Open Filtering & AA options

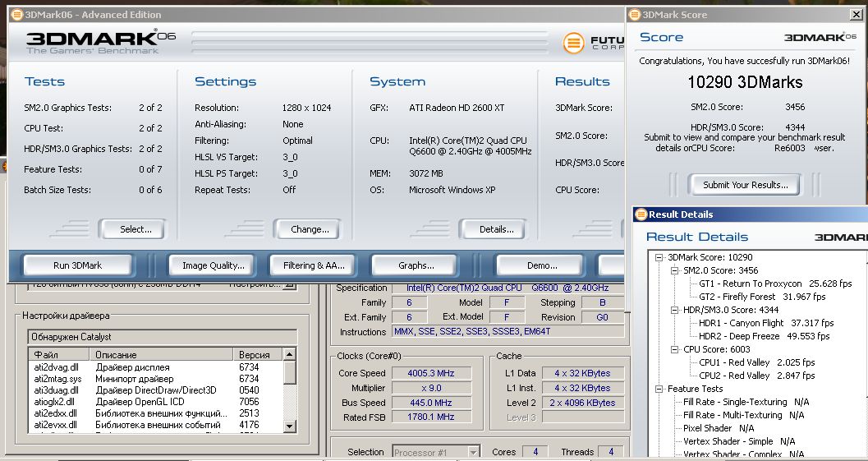click(314, 265)
